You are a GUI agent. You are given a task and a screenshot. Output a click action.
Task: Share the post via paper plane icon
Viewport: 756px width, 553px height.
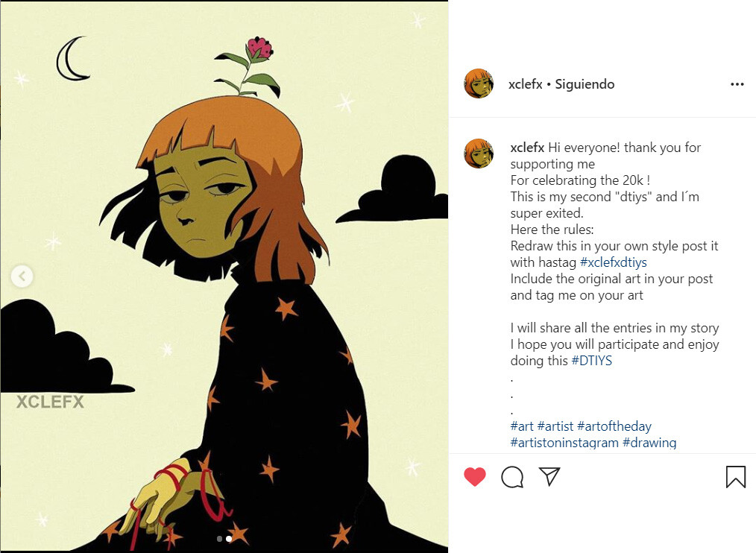tap(549, 475)
